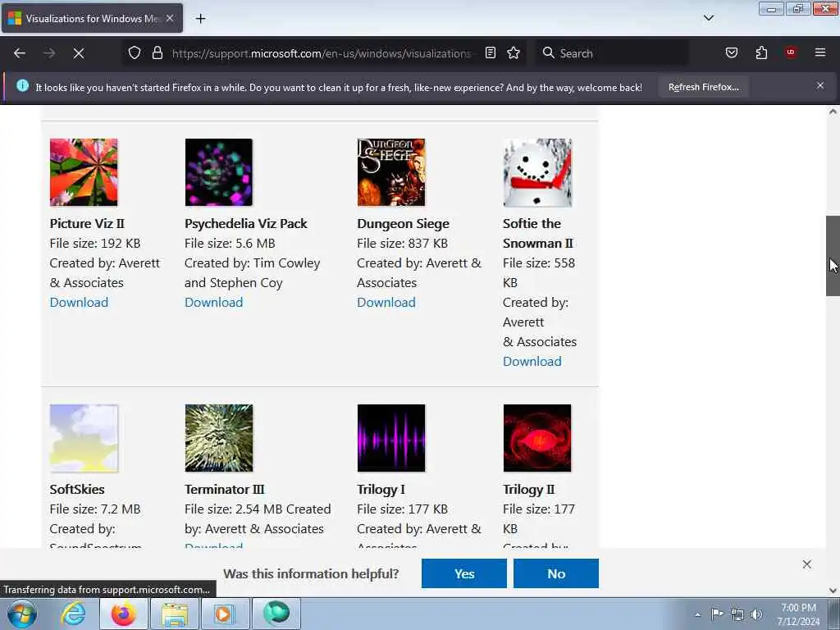Toggle reader view icon

click(x=491, y=53)
